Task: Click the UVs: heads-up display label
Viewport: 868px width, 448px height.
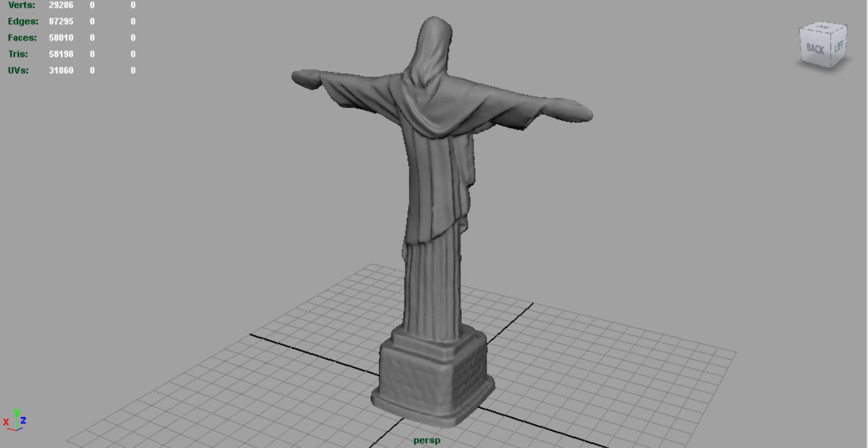Action: 18,71
